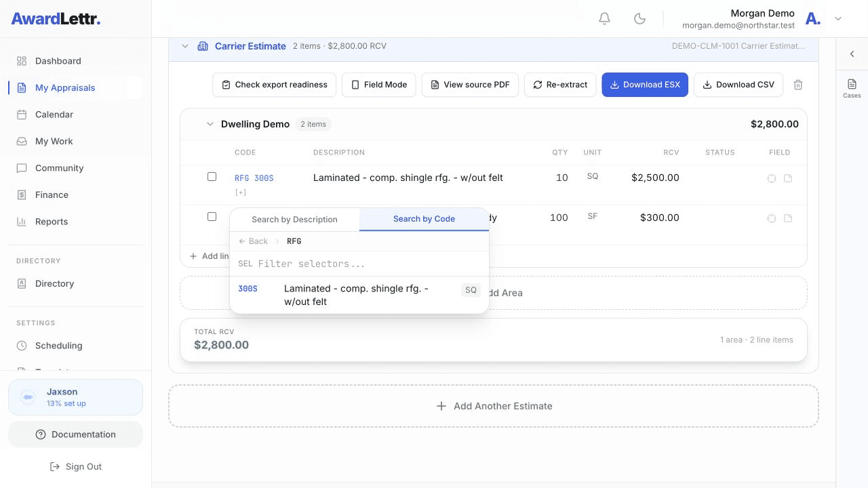Click the Scheduling clock icon
Screen dimensions: 868x488
click(22, 346)
